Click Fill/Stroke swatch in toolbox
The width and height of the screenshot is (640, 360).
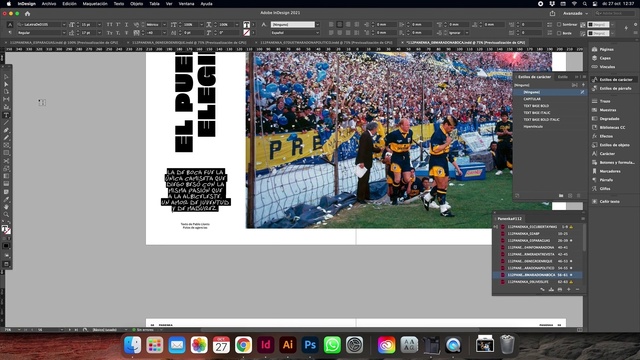(6, 230)
